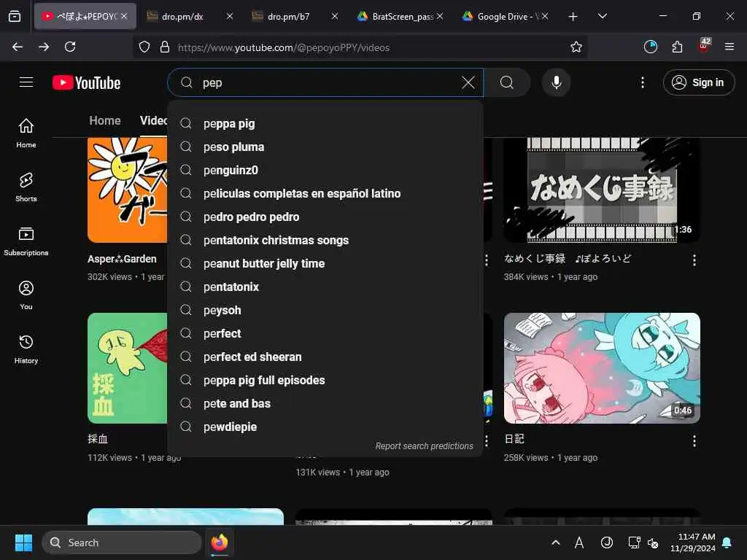This screenshot has height=560, width=747.
Task: Submit search with the magnifier button
Action: pos(507,82)
